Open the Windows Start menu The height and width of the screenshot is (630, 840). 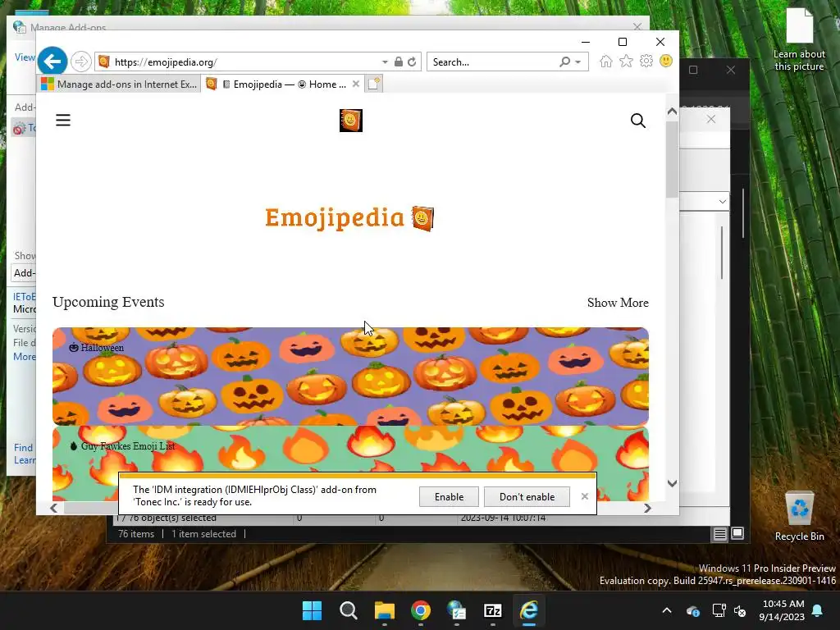click(x=312, y=610)
